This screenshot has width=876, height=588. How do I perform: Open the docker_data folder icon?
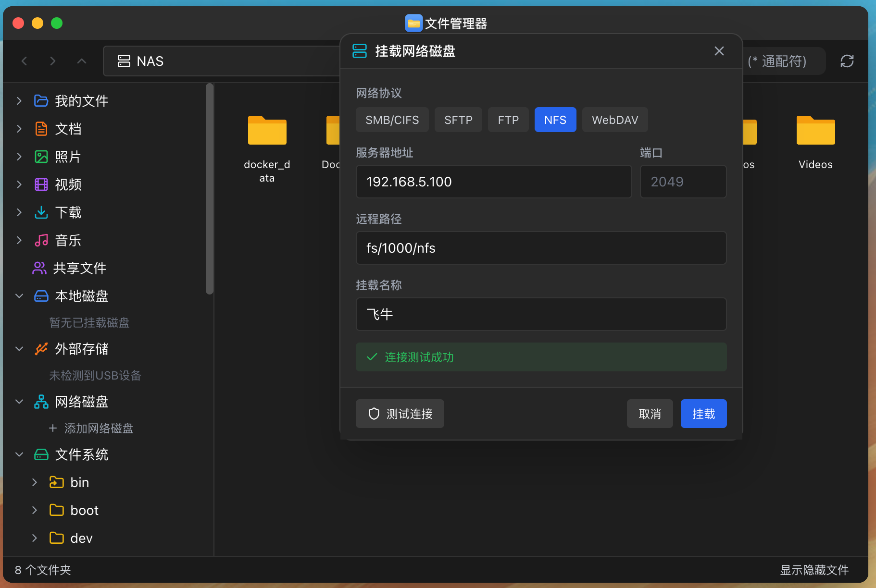coord(267,131)
